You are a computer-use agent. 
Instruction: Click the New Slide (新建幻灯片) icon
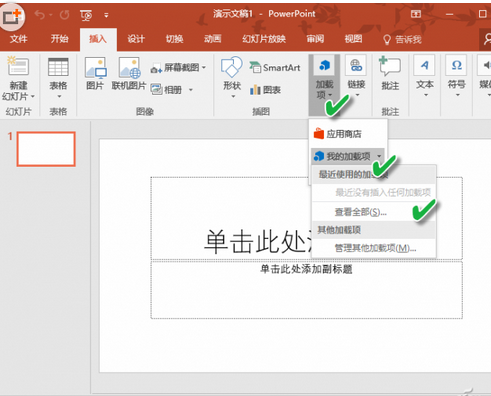[x=18, y=66]
